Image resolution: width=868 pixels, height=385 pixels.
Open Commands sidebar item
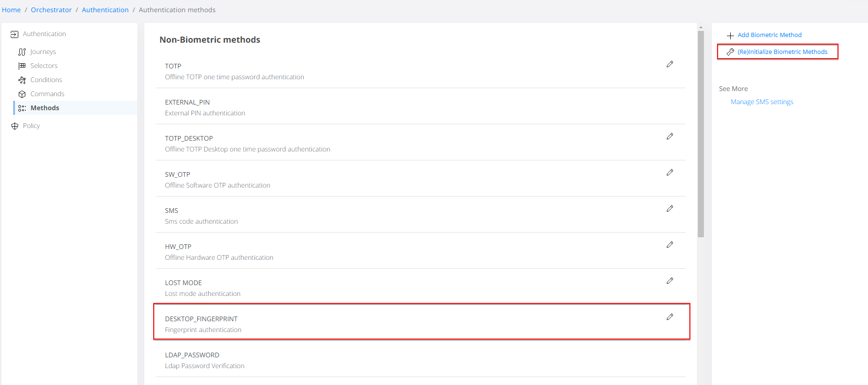tap(47, 94)
